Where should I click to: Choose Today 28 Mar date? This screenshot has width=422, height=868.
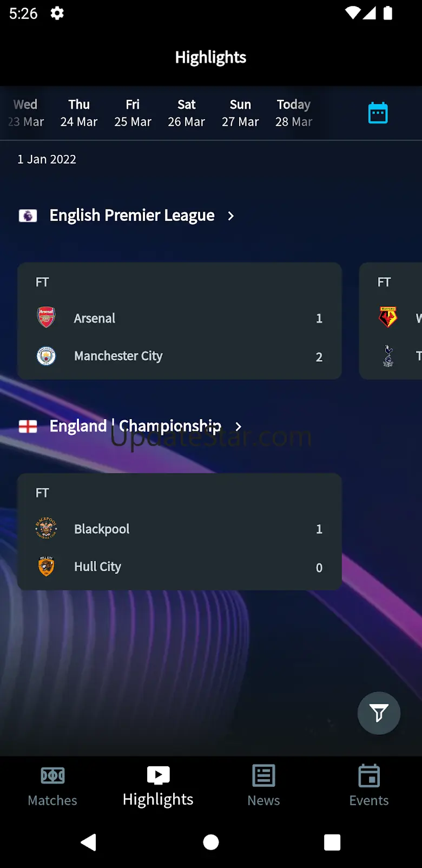294,113
